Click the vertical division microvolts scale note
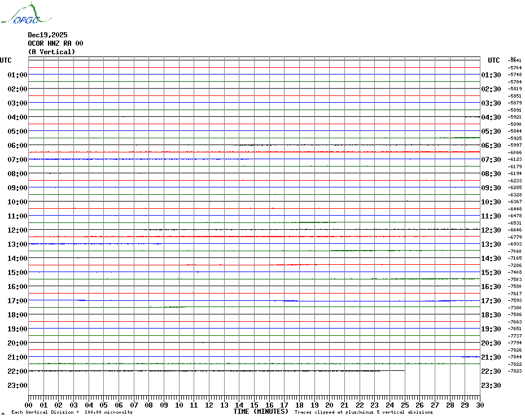The height and width of the screenshot is (420, 525). click(72, 413)
